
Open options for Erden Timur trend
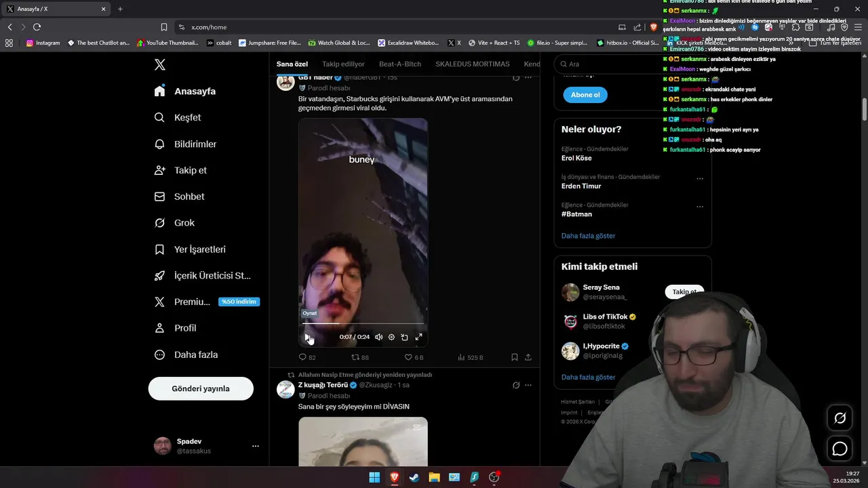(700, 179)
